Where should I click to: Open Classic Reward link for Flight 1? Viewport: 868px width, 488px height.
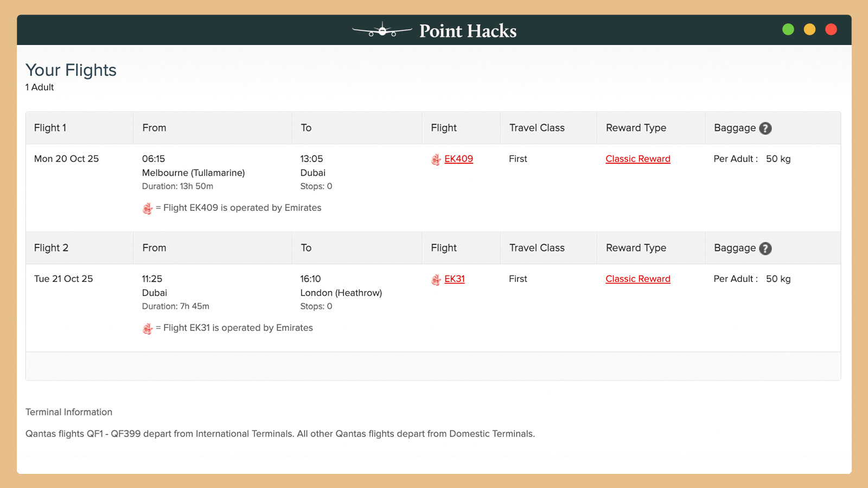(x=638, y=159)
